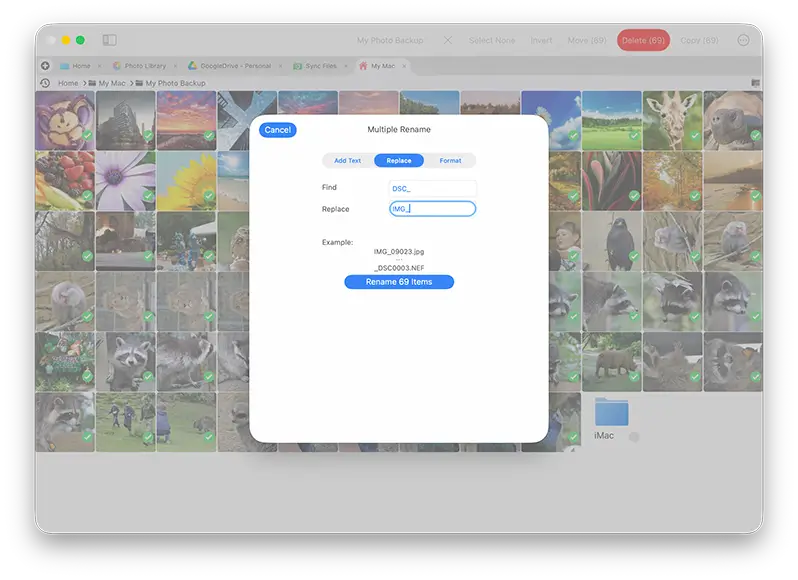Viewport: 798px width, 580px height.
Task: Uncheck the green meadow photo checkmark
Action: 634,135
